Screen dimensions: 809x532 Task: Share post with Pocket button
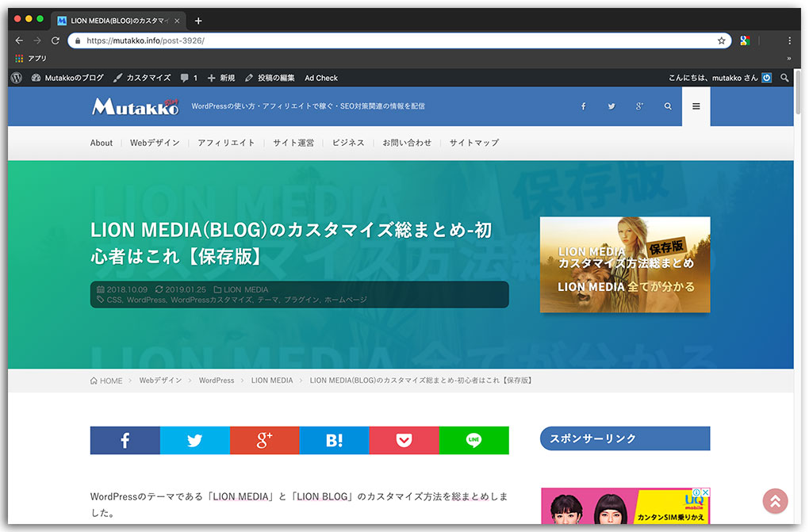tap(404, 441)
